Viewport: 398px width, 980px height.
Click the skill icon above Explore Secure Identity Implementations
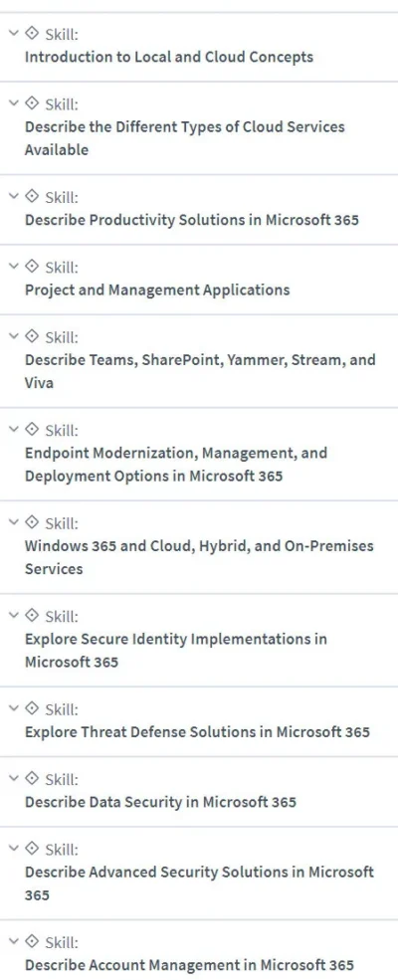point(31,616)
